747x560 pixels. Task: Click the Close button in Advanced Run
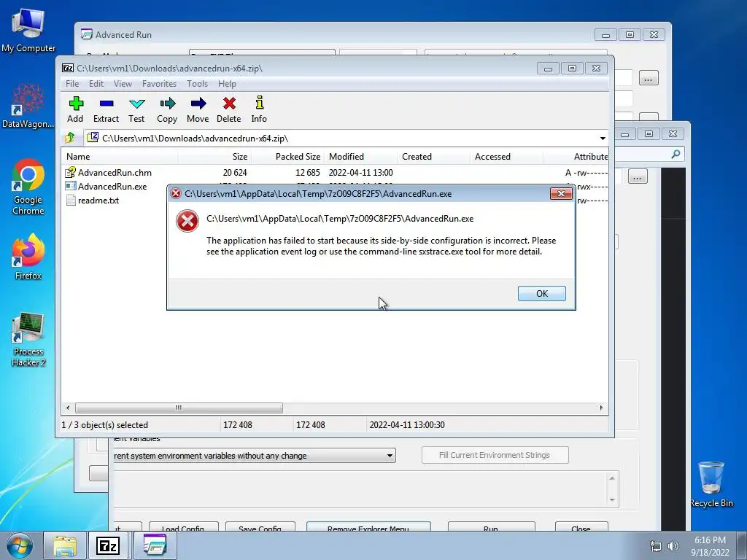(581, 528)
